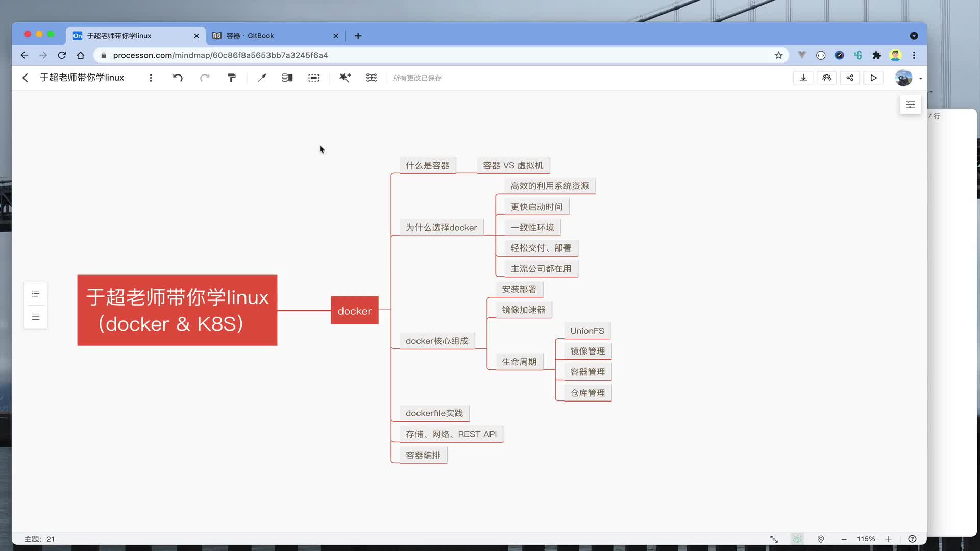Select the 镜像加速器 node
The image size is (980, 551).
pyautogui.click(x=524, y=310)
